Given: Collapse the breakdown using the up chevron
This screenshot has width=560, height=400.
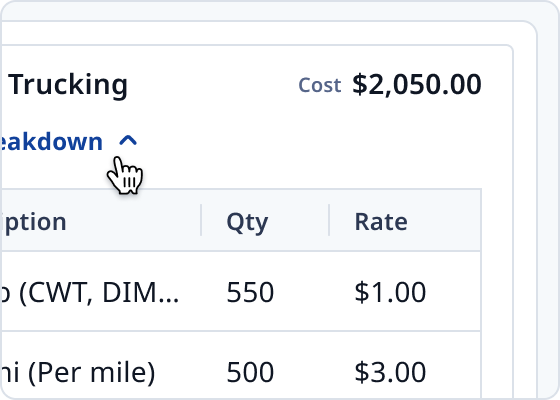Looking at the screenshot, I should [128, 141].
